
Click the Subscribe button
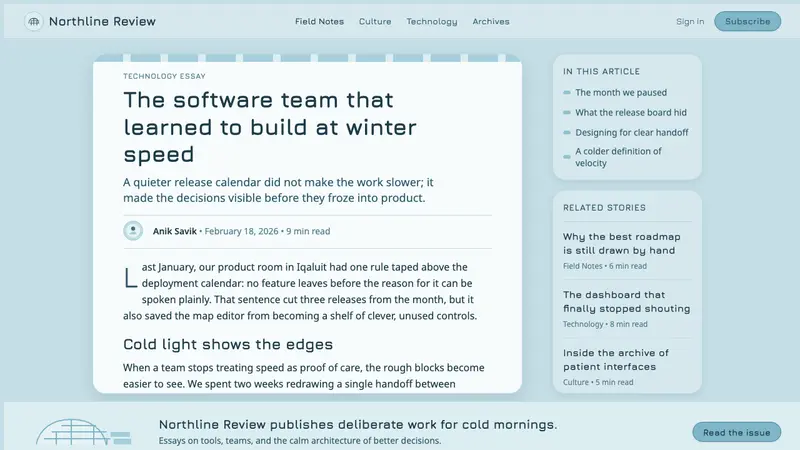click(x=747, y=21)
